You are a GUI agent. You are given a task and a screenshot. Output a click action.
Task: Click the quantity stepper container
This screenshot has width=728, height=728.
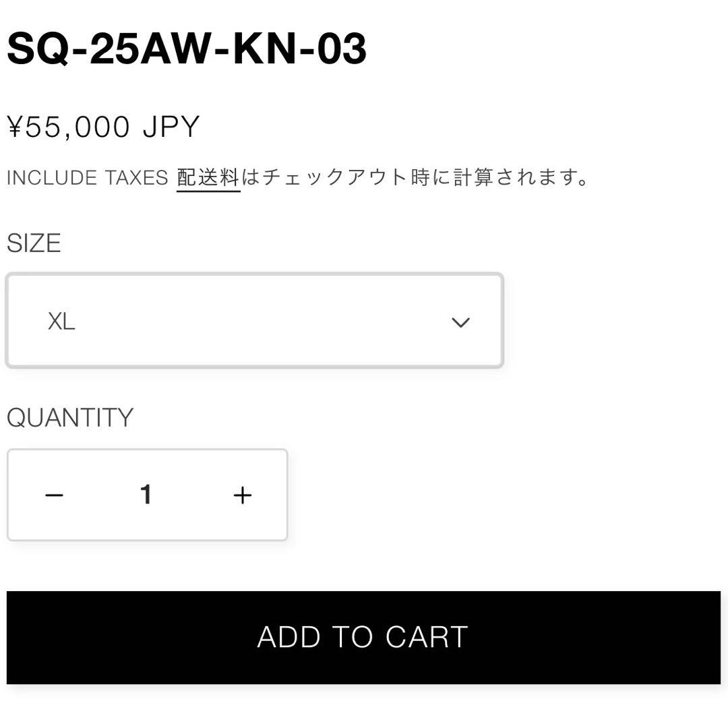click(x=147, y=494)
